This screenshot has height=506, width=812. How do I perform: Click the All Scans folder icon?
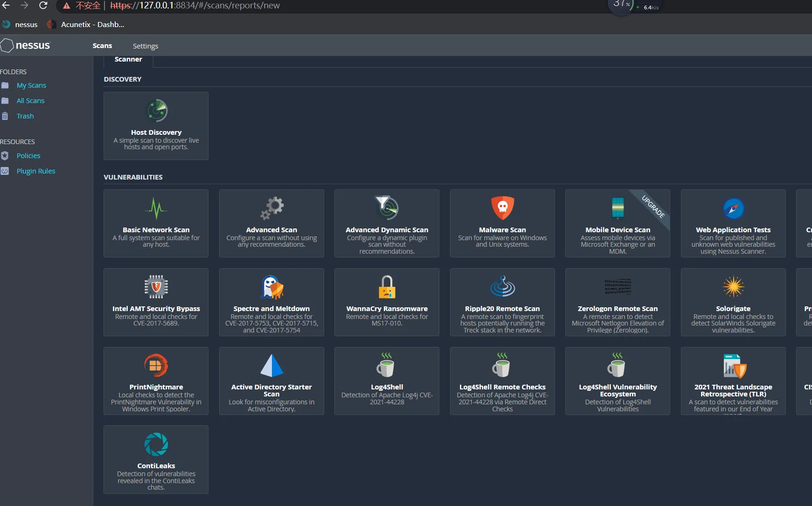pyautogui.click(x=5, y=101)
